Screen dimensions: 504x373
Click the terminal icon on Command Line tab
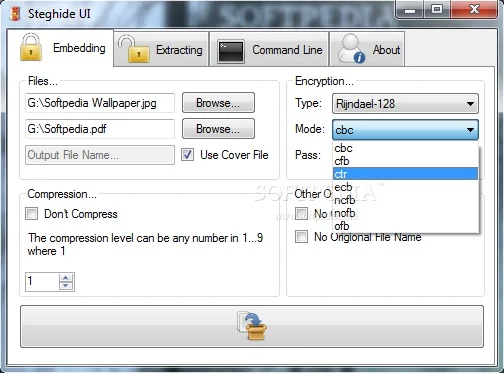tap(231, 51)
